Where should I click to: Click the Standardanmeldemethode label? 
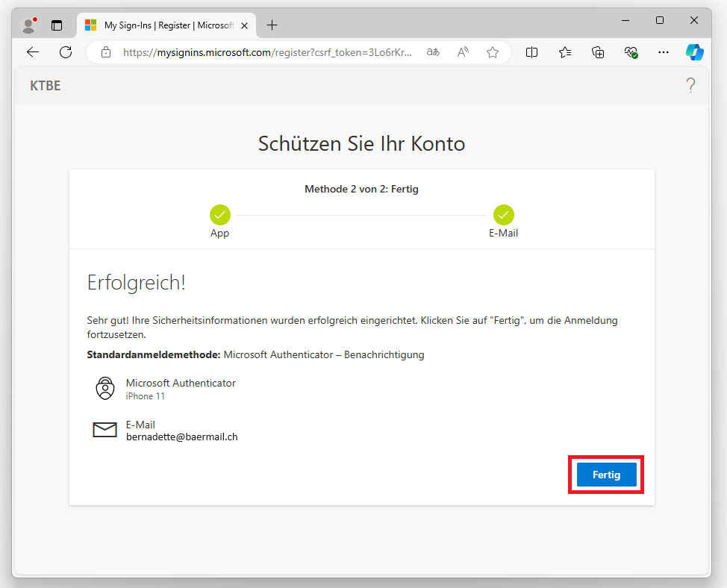(154, 355)
